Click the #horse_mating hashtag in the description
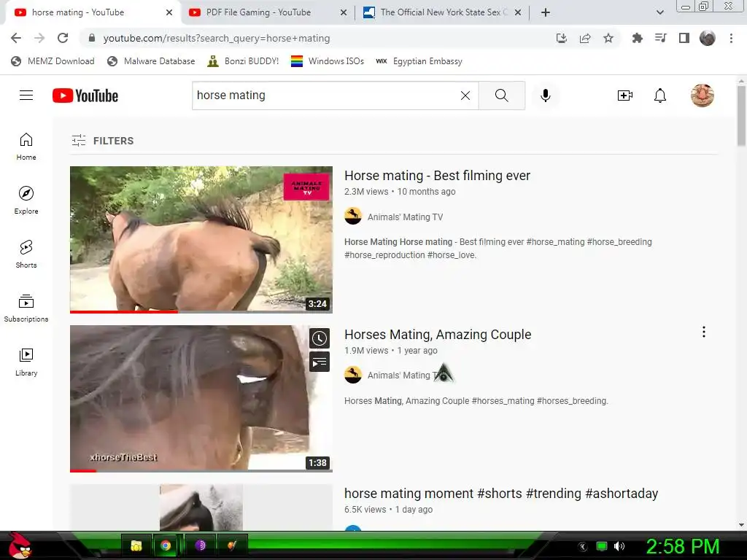 pyautogui.click(x=555, y=242)
